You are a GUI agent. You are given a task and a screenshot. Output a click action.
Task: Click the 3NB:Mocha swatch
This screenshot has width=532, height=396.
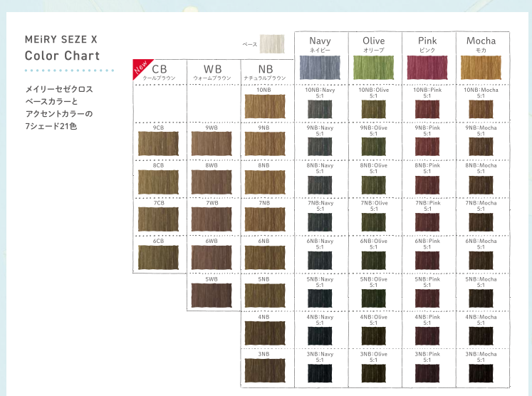pos(481,373)
